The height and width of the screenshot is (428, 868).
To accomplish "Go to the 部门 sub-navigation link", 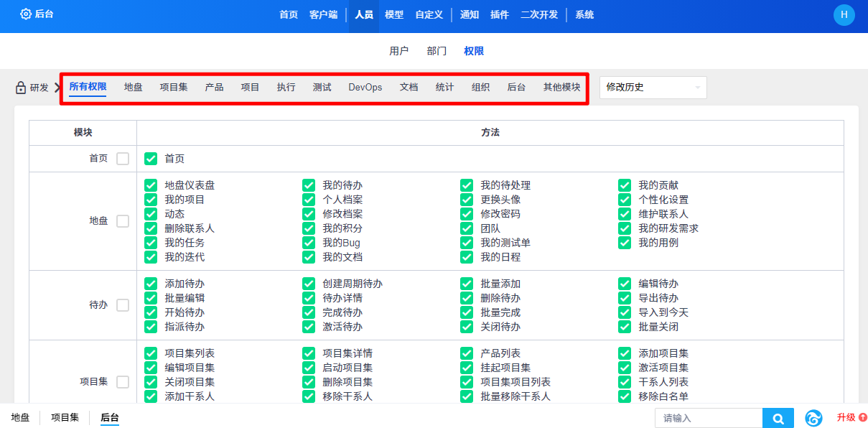I will pyautogui.click(x=437, y=51).
